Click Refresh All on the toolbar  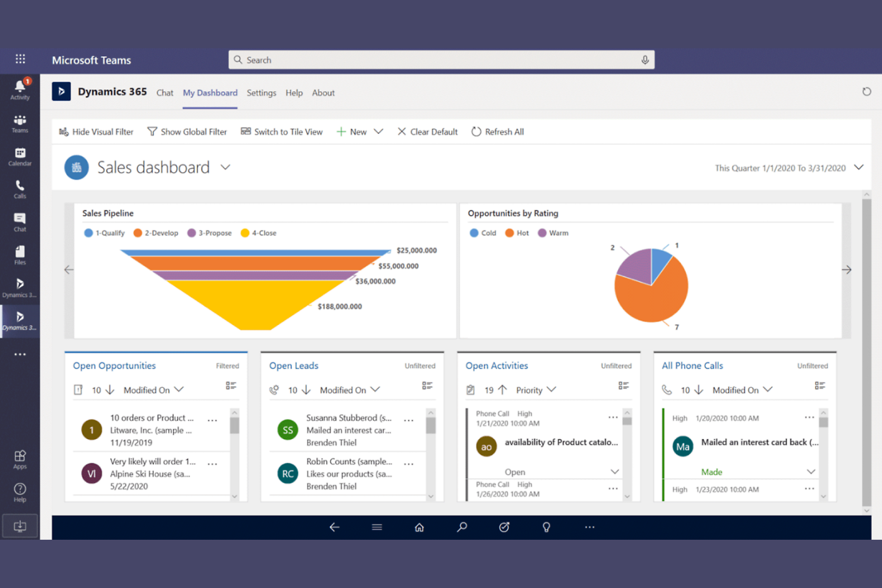click(x=498, y=132)
